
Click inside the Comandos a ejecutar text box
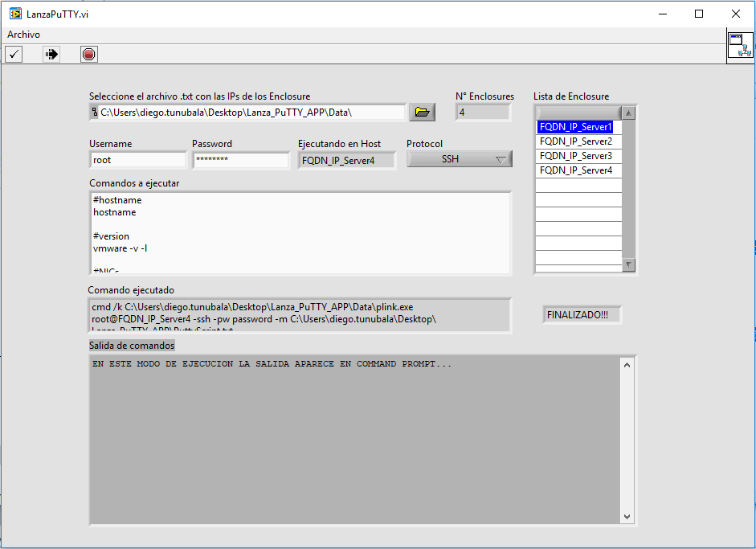point(300,233)
